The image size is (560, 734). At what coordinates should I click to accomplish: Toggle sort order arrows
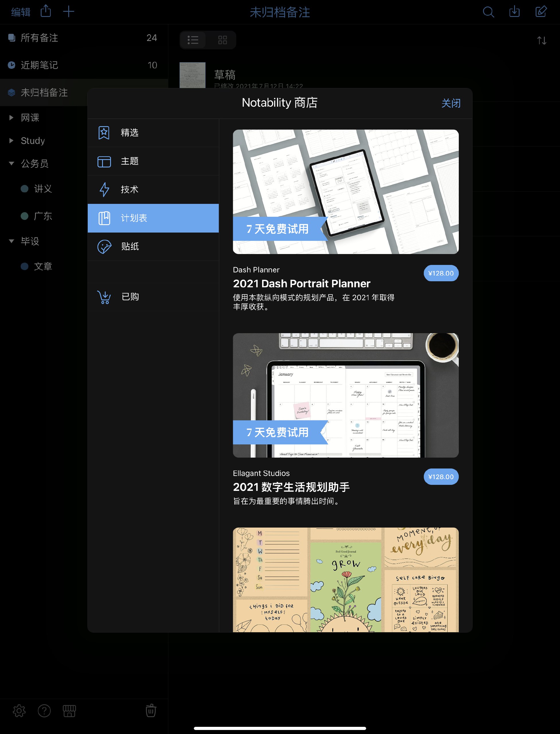542,41
